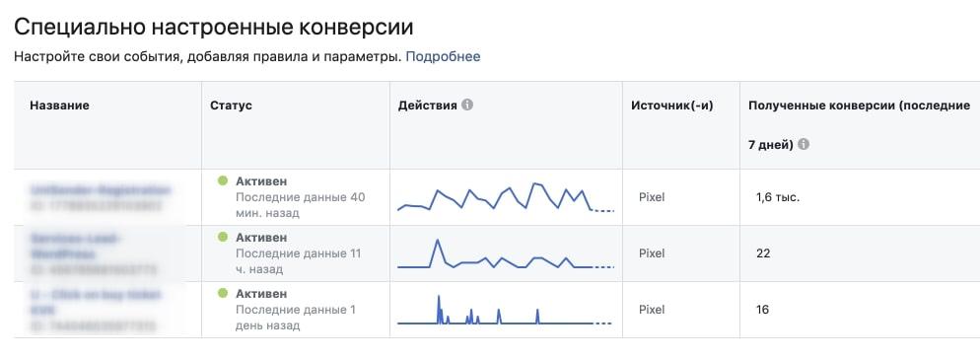Click info icon beside 7 дней)
The width and height of the screenshot is (980, 359).
[804, 144]
